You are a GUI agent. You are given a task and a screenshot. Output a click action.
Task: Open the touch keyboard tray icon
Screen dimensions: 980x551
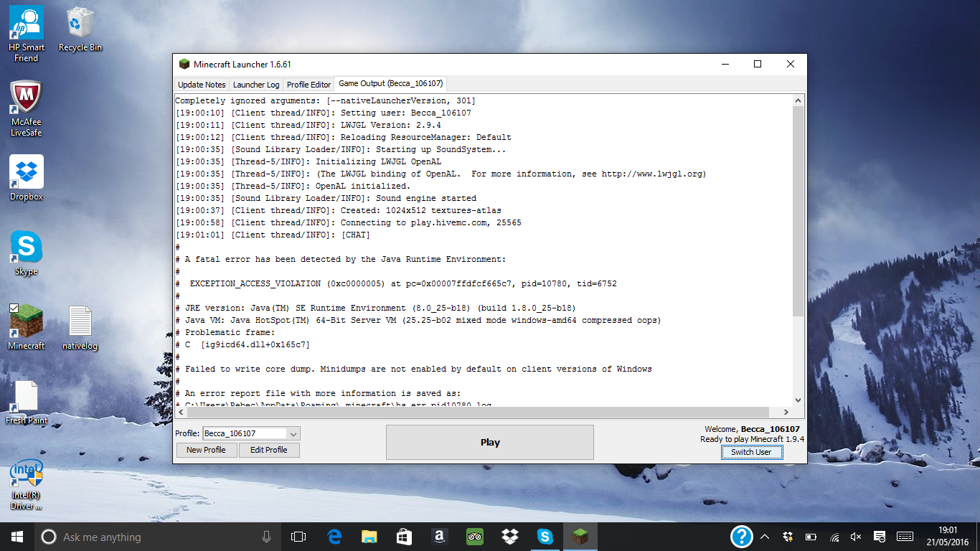pos(905,537)
